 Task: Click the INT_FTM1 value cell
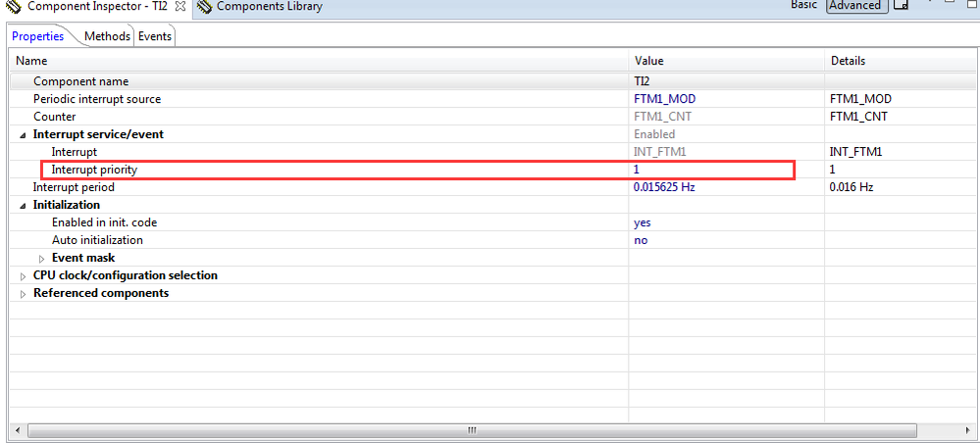[726, 152]
